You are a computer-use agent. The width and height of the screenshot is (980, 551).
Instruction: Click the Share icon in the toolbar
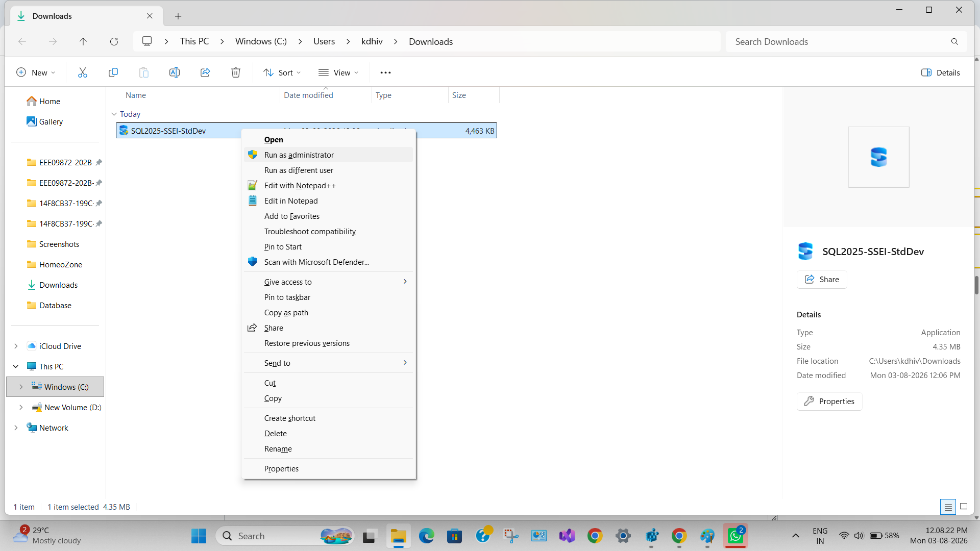pyautogui.click(x=205, y=72)
